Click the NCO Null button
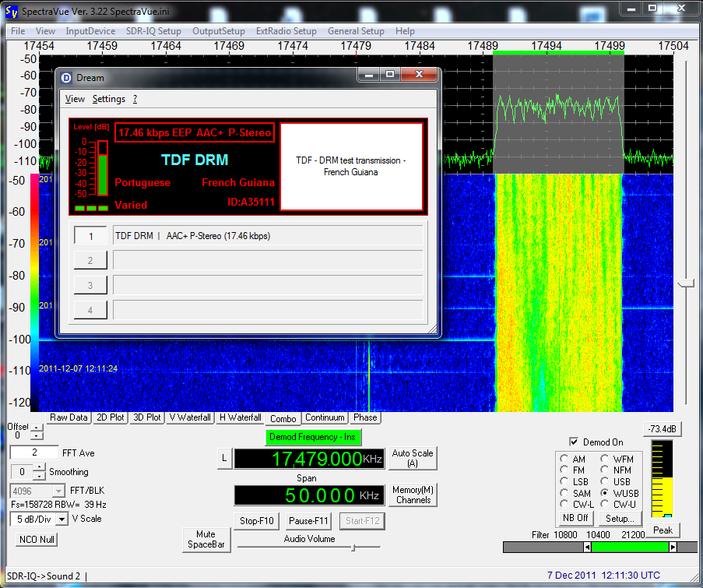Viewport: 703px width, 588px height. tap(37, 539)
